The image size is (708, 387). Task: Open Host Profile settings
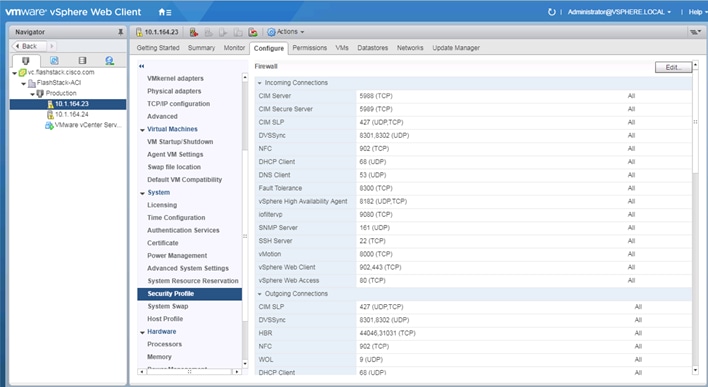165,319
